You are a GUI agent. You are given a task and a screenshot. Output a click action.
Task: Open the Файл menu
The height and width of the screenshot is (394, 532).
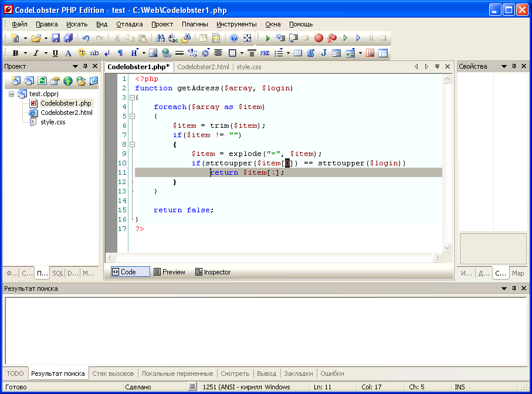tap(19, 25)
